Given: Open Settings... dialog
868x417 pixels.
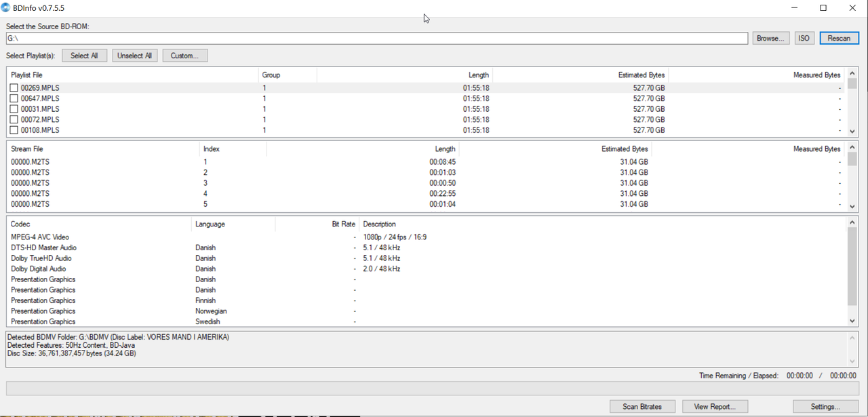Looking at the screenshot, I should click(x=825, y=406).
